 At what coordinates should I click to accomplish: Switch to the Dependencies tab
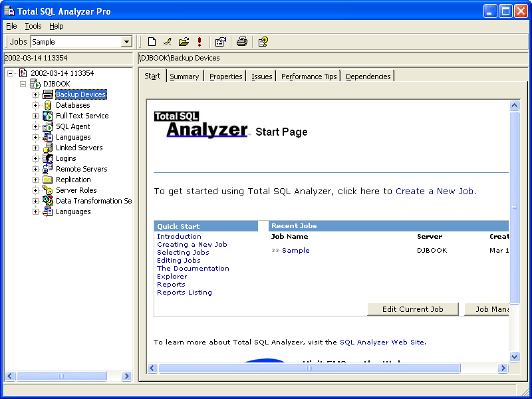tap(368, 76)
